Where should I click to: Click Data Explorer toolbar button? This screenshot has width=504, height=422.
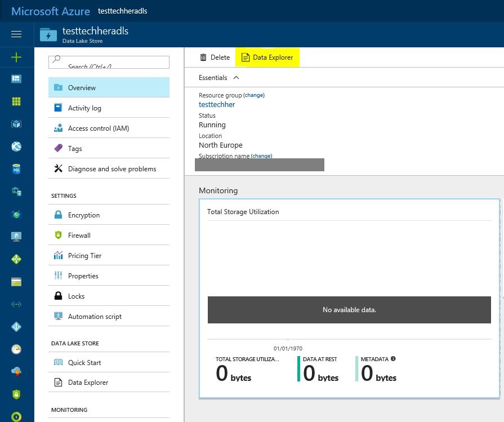(x=267, y=57)
